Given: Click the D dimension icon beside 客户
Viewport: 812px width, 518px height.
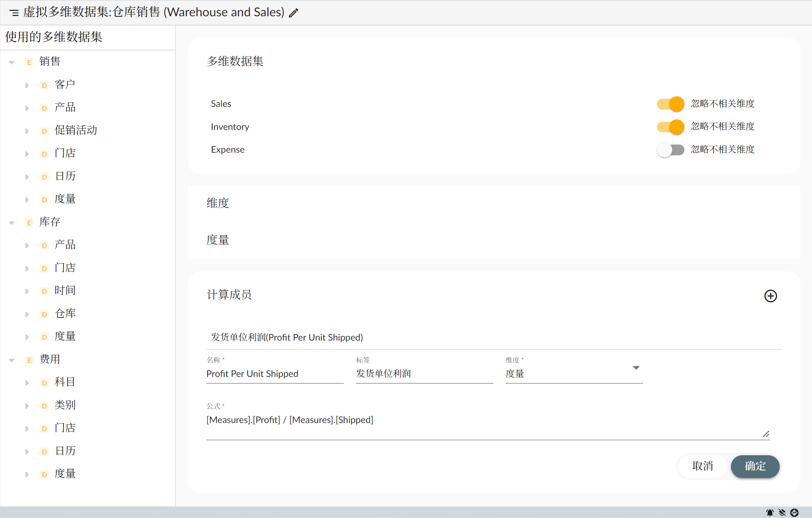Looking at the screenshot, I should [x=44, y=85].
